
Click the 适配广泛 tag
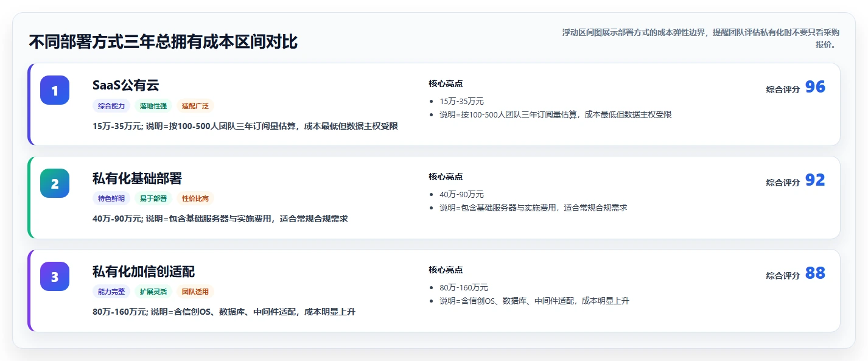pos(195,106)
